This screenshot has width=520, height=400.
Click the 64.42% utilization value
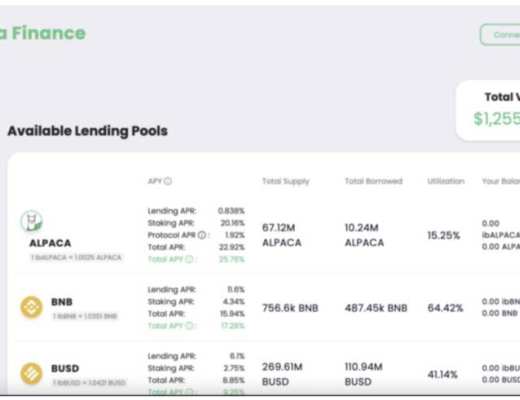click(x=445, y=308)
